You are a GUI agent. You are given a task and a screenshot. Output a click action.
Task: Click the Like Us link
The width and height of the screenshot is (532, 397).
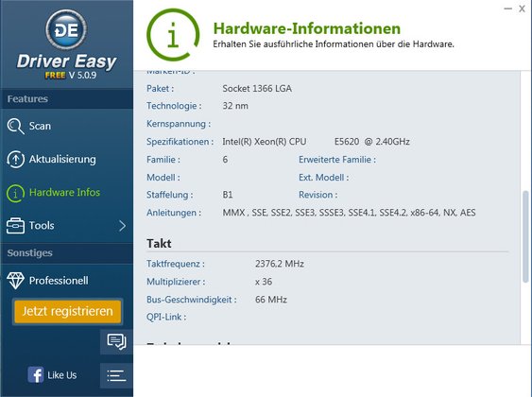[61, 375]
